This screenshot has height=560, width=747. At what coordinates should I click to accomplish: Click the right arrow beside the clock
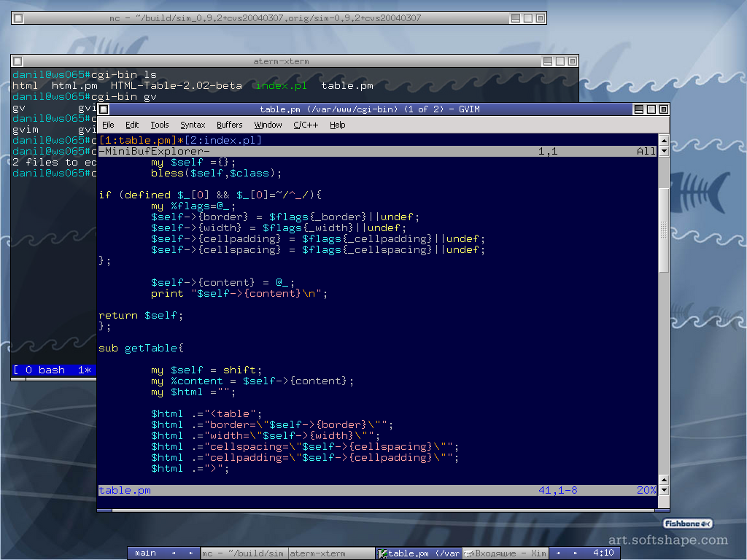coord(576,553)
